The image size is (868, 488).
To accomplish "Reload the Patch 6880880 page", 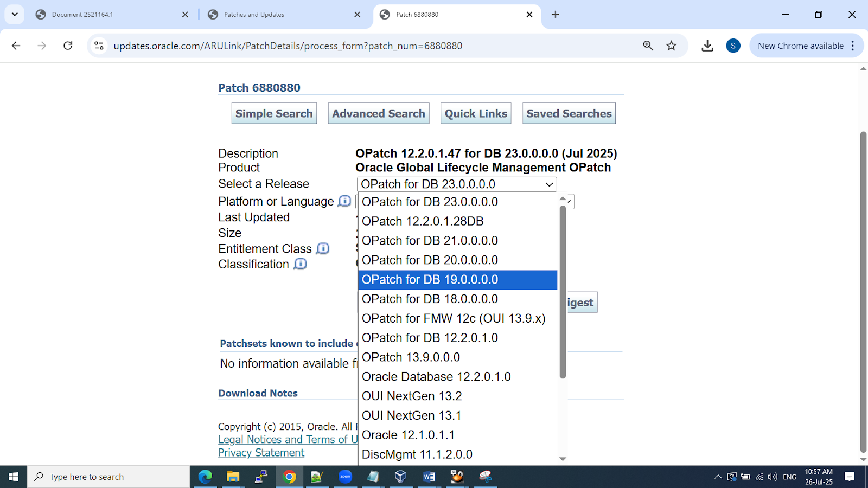I will point(68,46).
